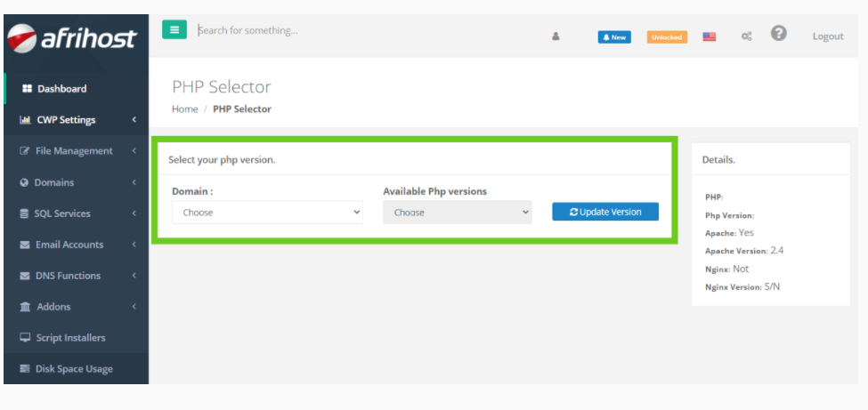The height and width of the screenshot is (410, 868).
Task: Click the user profile icon
Action: 556,36
